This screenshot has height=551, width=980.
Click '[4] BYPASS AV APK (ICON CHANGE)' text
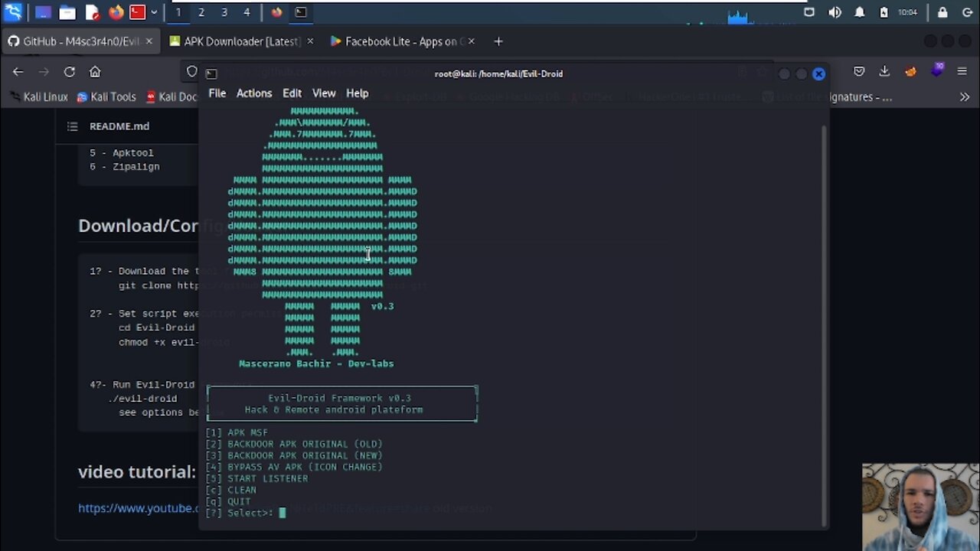click(x=294, y=467)
